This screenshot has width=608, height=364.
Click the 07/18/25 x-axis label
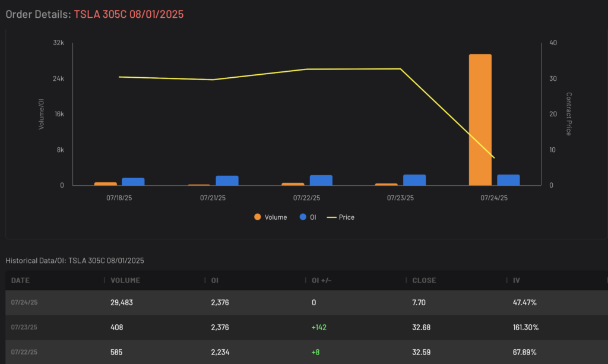point(119,198)
